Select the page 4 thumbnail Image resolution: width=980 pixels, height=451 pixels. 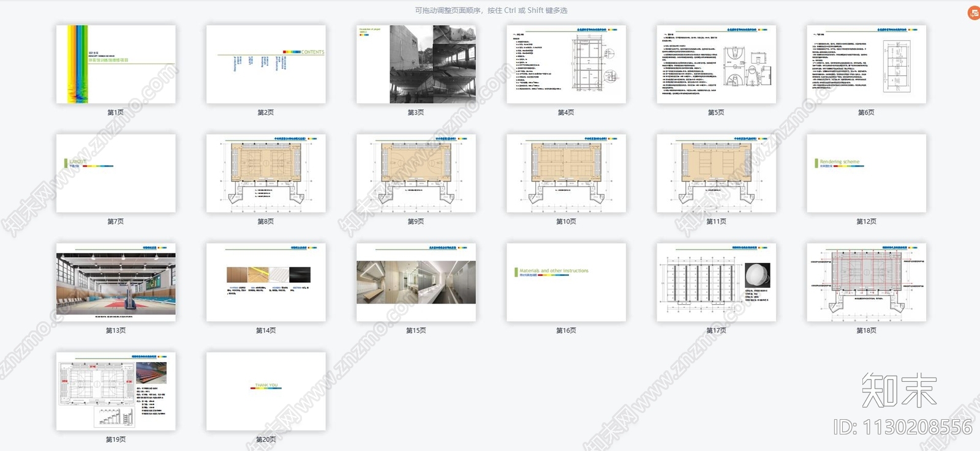point(566,64)
